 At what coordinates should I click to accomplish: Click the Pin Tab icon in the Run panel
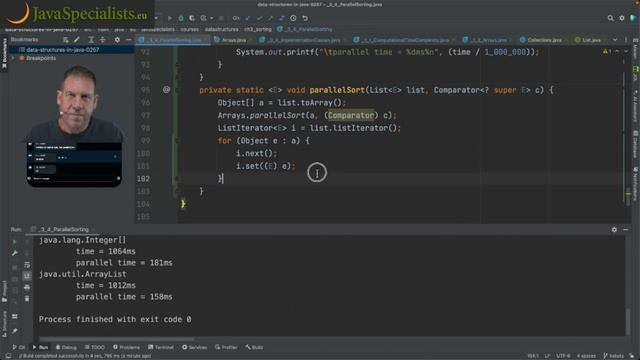(14, 331)
